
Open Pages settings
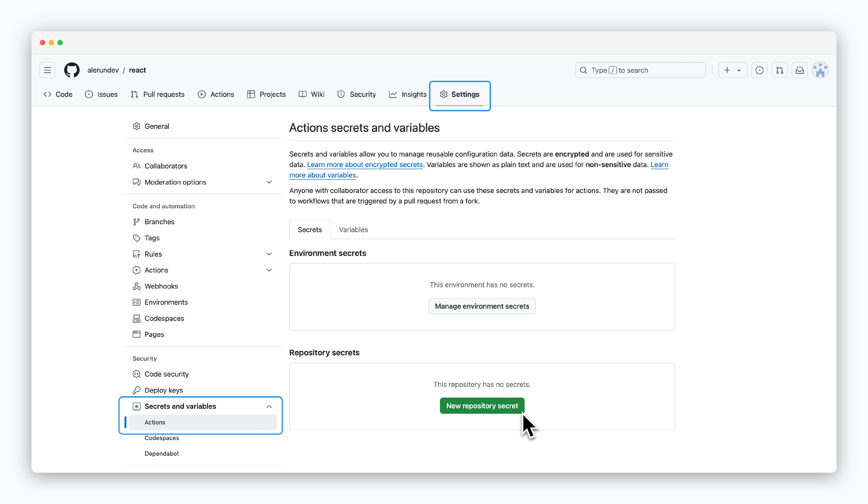(203, 334)
